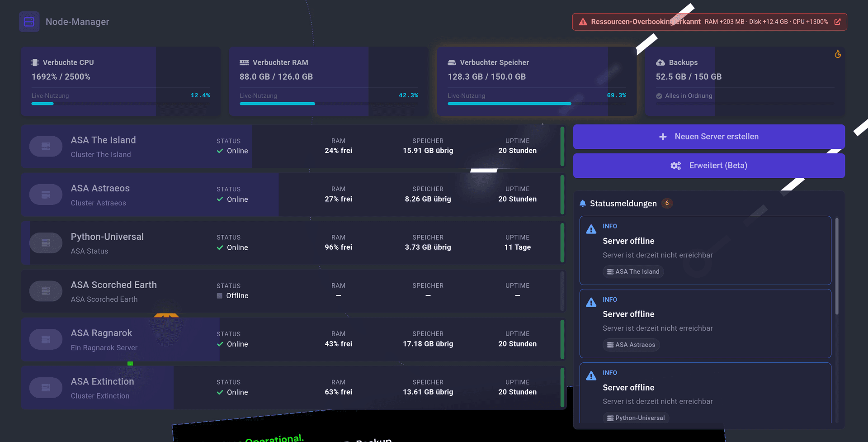Image resolution: width=868 pixels, height=442 pixels.
Task: Click the plus icon on Neuen Server erstellen
Action: click(663, 137)
